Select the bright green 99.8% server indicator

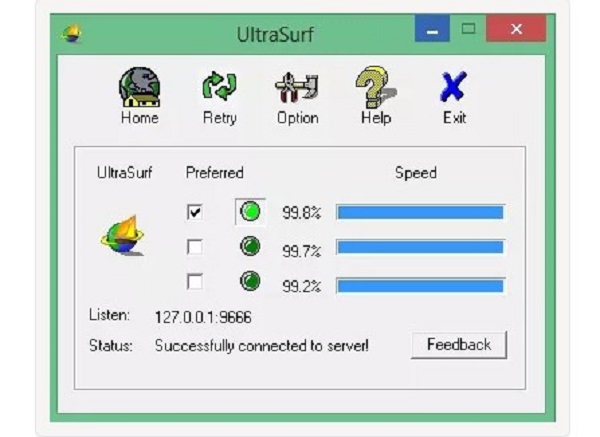pos(250,212)
